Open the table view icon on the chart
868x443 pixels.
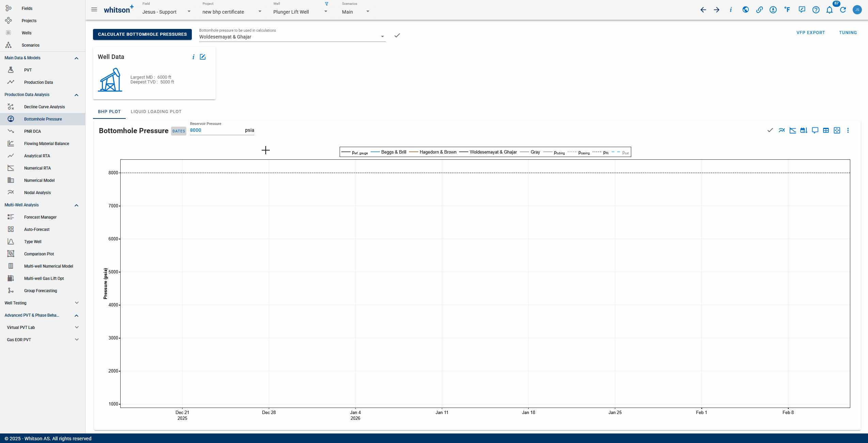pos(826,130)
